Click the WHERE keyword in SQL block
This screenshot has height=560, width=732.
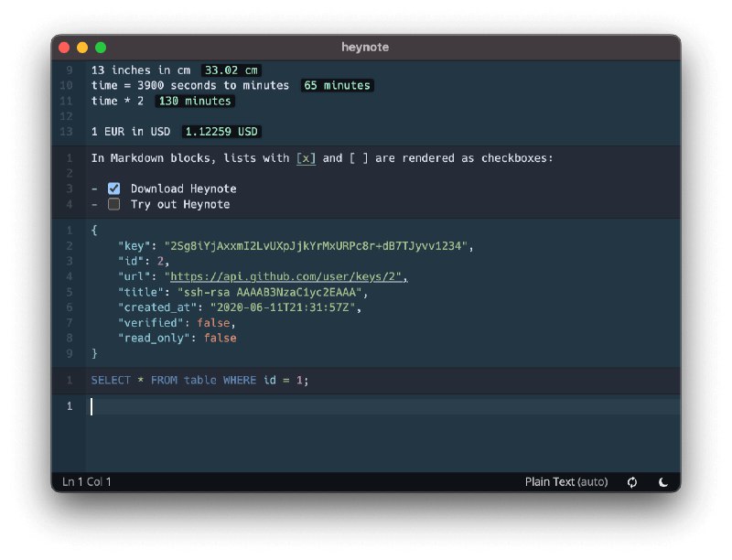click(240, 381)
